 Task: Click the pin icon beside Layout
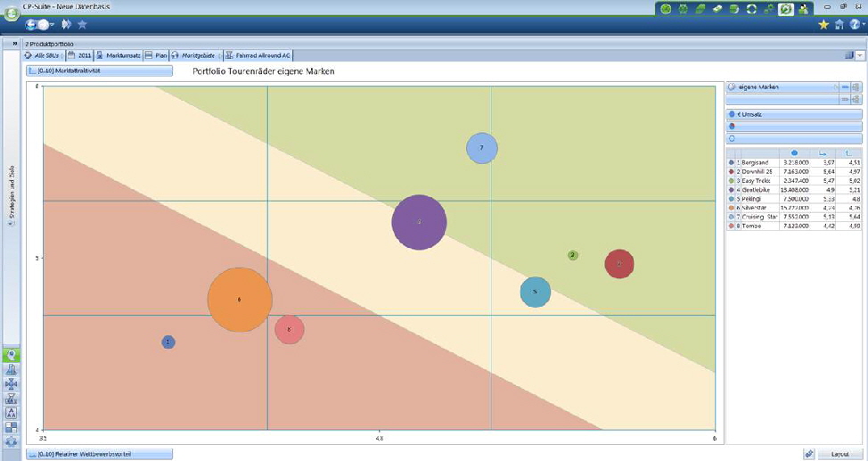tap(809, 455)
